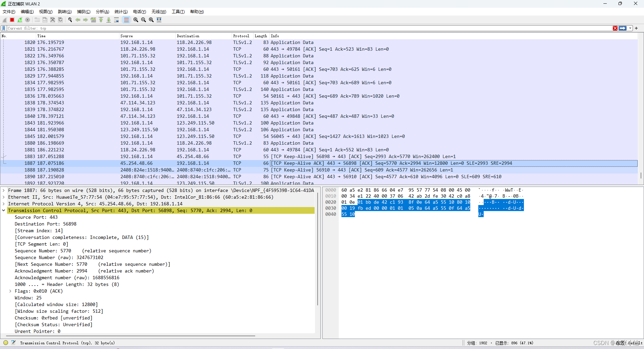Reload the capture file icon
This screenshot has height=349, width=644.
(60, 20)
